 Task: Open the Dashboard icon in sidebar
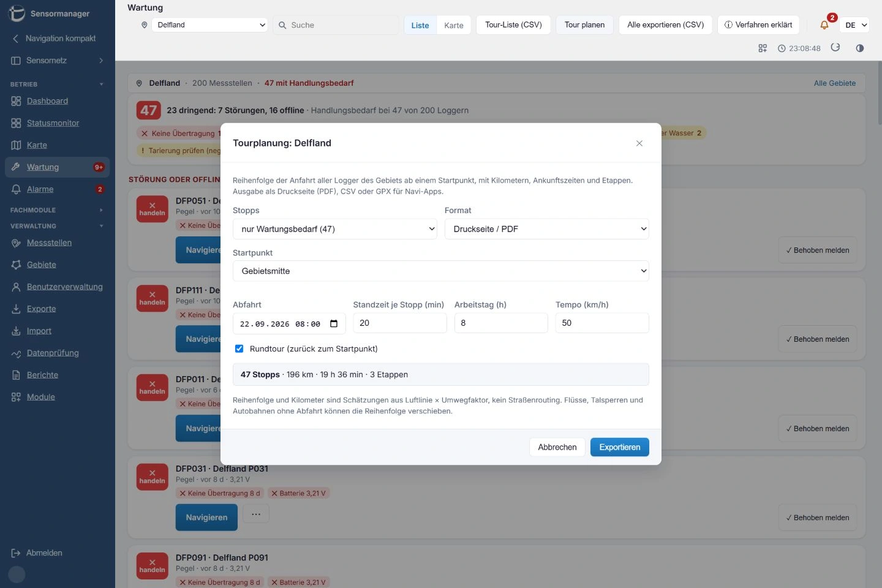click(x=16, y=101)
